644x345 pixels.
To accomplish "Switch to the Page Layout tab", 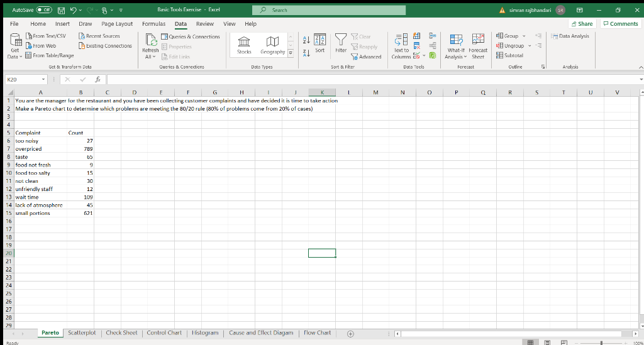I will click(x=117, y=24).
